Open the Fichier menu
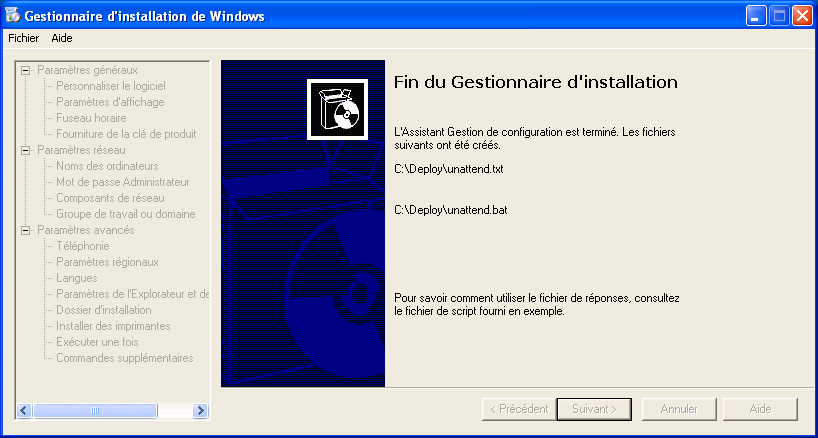Viewport: 818px width, 438px height. click(x=23, y=38)
